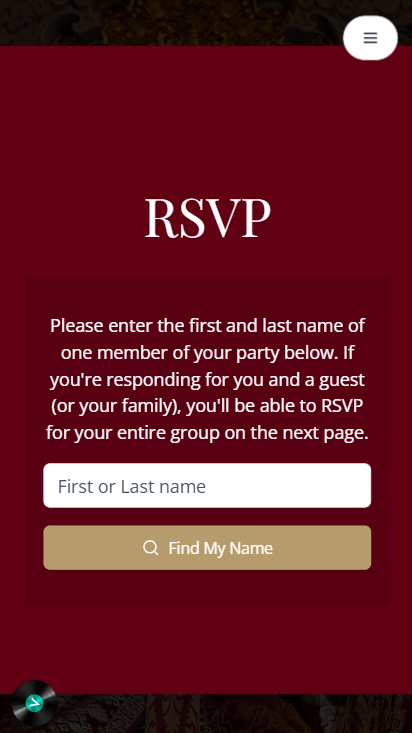Viewport: 412px width, 733px height.
Task: Click the gold search button's right side
Action: coord(327,547)
